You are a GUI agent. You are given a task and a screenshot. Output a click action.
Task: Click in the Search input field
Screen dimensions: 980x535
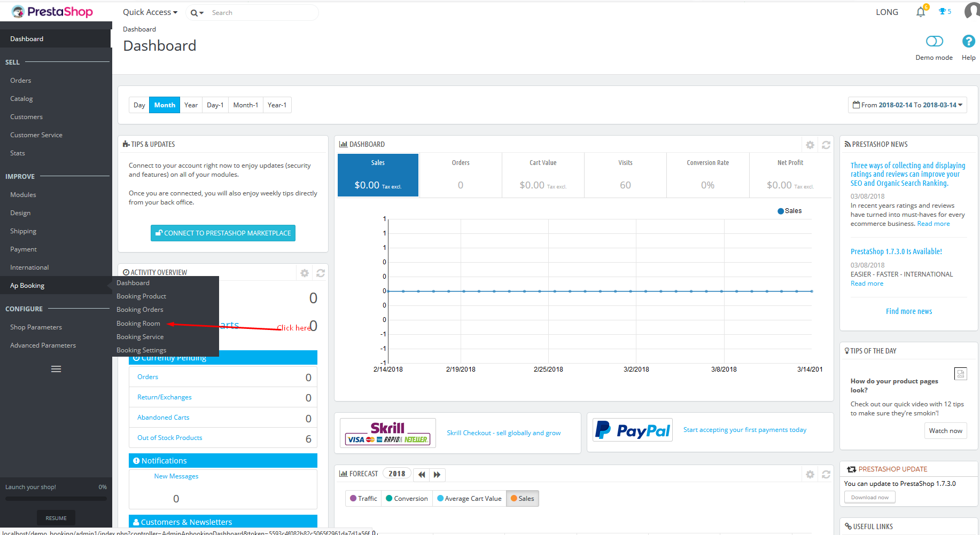click(262, 13)
